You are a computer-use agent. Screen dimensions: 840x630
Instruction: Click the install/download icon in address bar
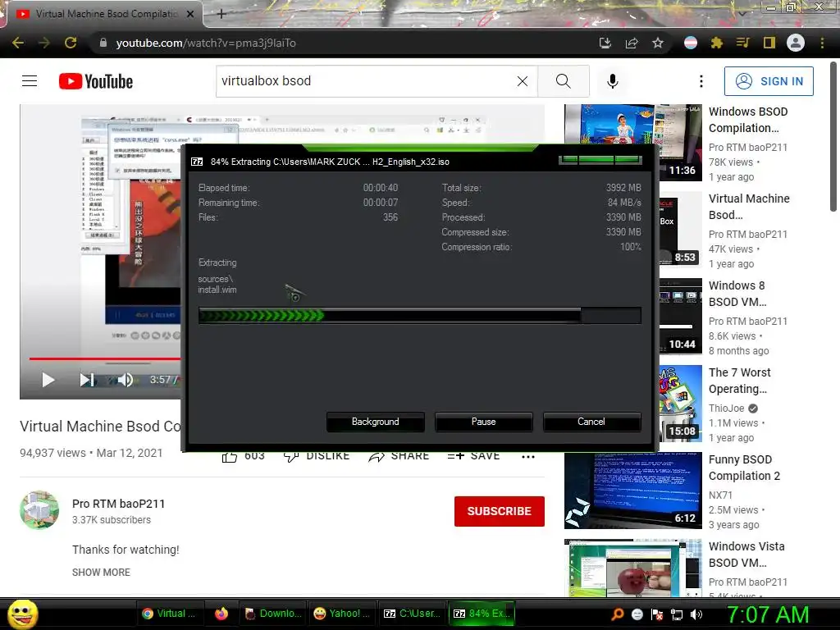605,43
